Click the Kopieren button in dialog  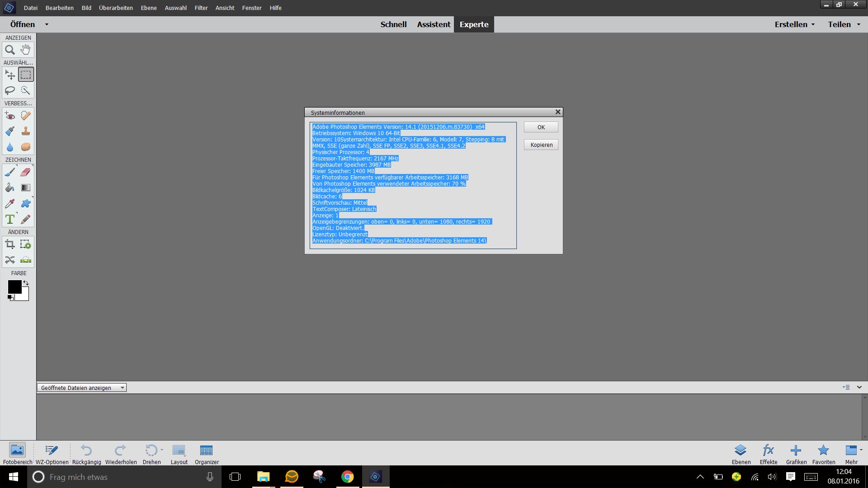coord(541,145)
